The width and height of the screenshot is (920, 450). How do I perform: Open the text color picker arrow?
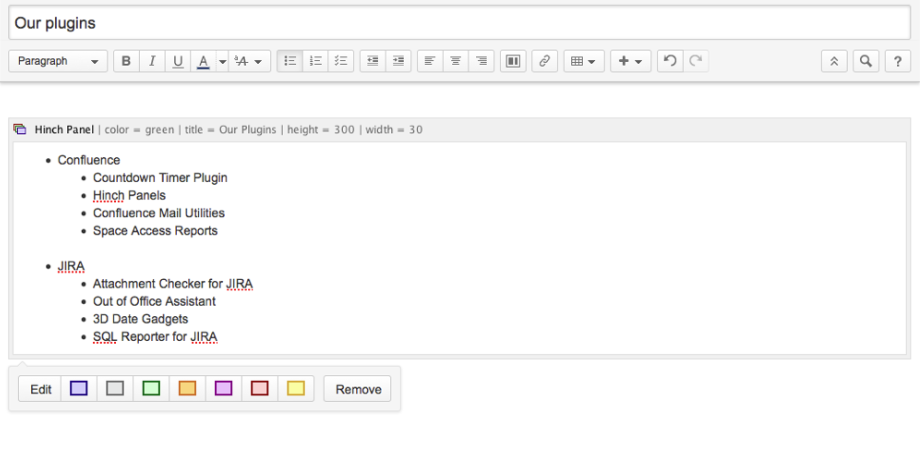pyautogui.click(x=222, y=61)
